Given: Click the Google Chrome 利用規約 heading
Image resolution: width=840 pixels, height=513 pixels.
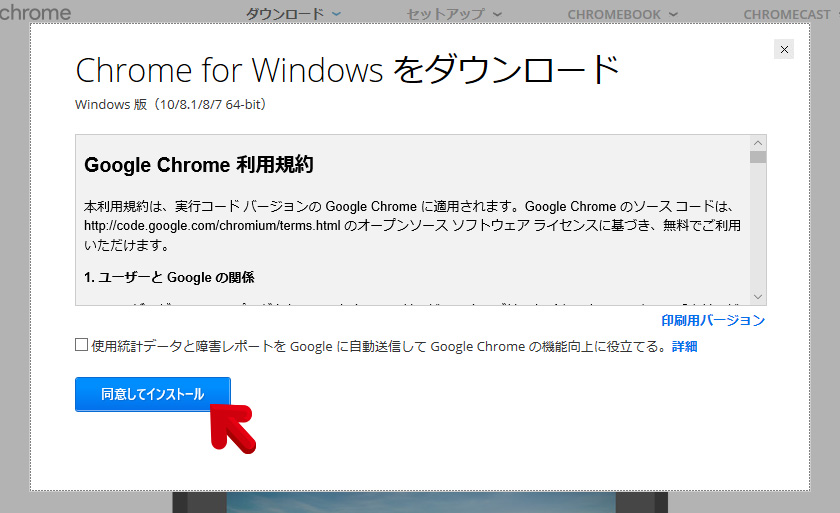Looking at the screenshot, I should (x=199, y=165).
